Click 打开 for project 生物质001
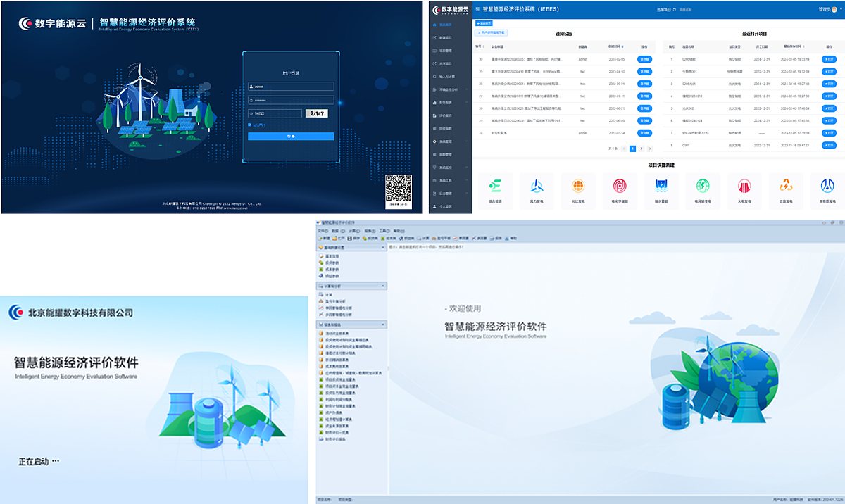 [x=830, y=71]
